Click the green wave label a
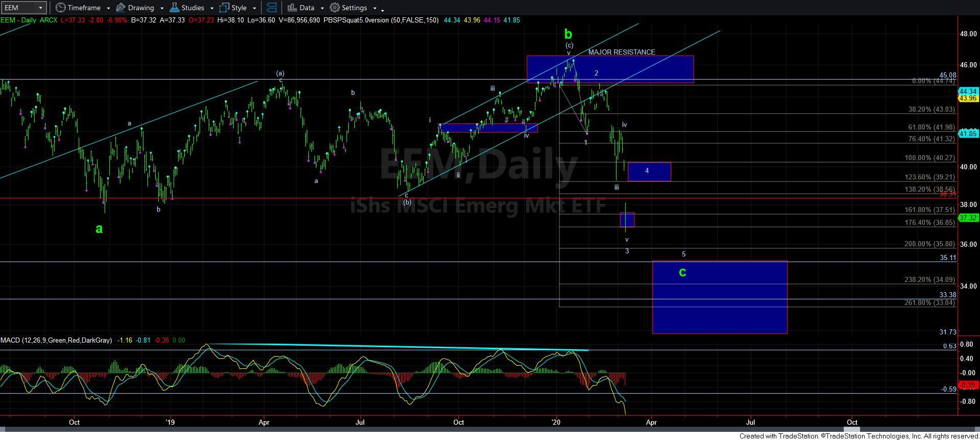The height and width of the screenshot is (440, 980). pos(99,229)
